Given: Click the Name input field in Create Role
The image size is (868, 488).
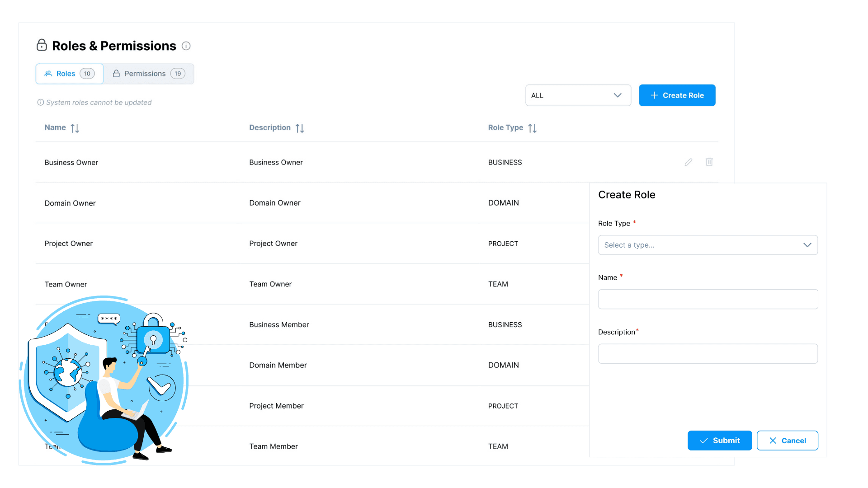Looking at the screenshot, I should click(x=708, y=299).
